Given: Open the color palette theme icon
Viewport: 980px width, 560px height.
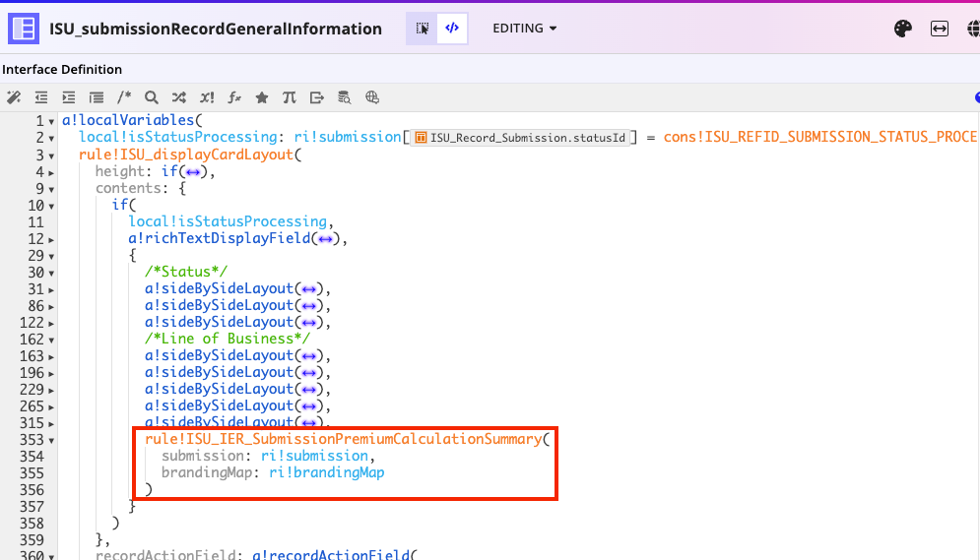Looking at the screenshot, I should click(903, 29).
